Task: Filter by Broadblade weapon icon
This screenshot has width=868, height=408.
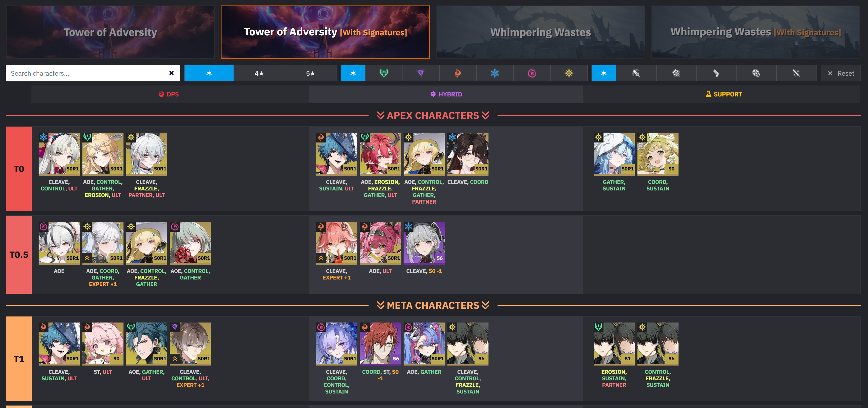Action: (636, 73)
